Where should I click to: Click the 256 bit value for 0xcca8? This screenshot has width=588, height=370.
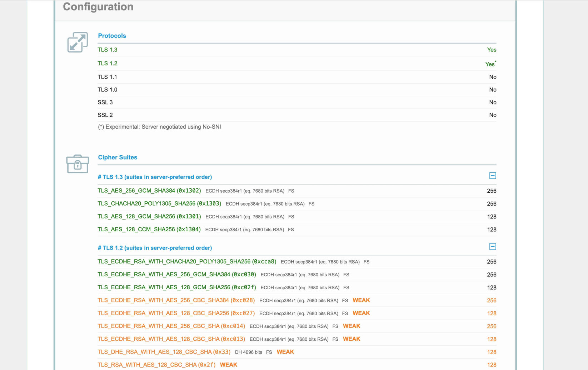click(492, 262)
